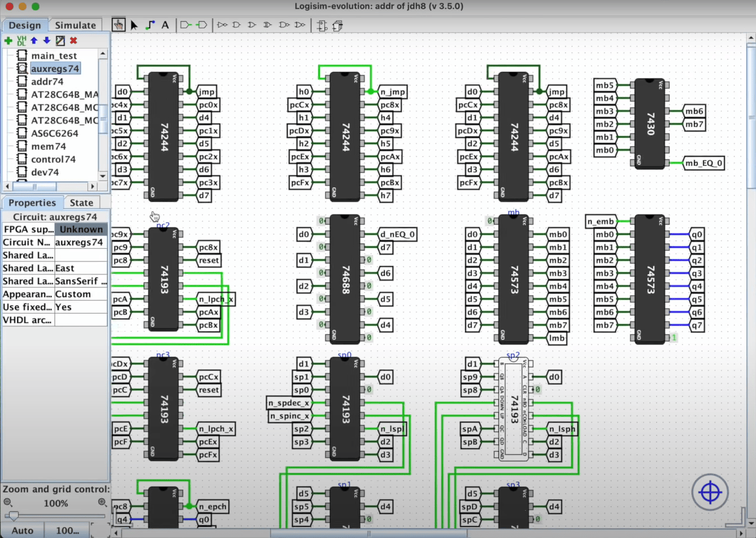Open the Appearance property dropdown showing Custom
The height and width of the screenshot is (538, 756).
(81, 294)
